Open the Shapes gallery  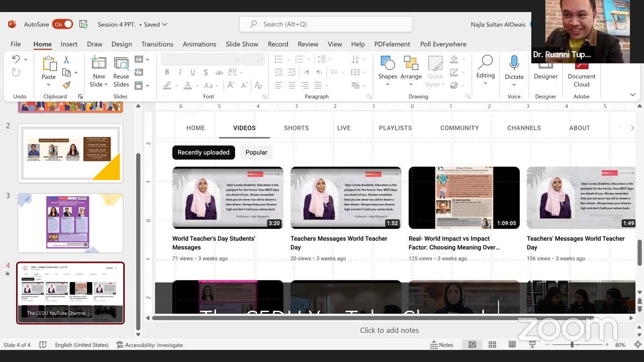pos(387,71)
